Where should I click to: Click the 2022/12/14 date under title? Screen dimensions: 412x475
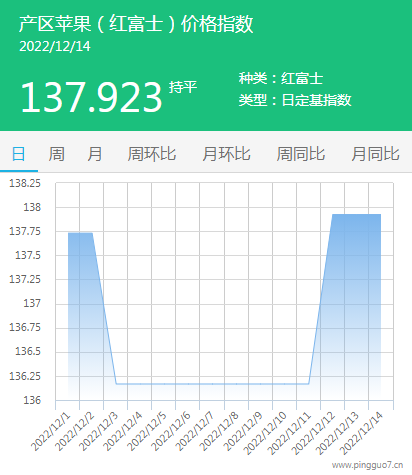click(x=55, y=46)
